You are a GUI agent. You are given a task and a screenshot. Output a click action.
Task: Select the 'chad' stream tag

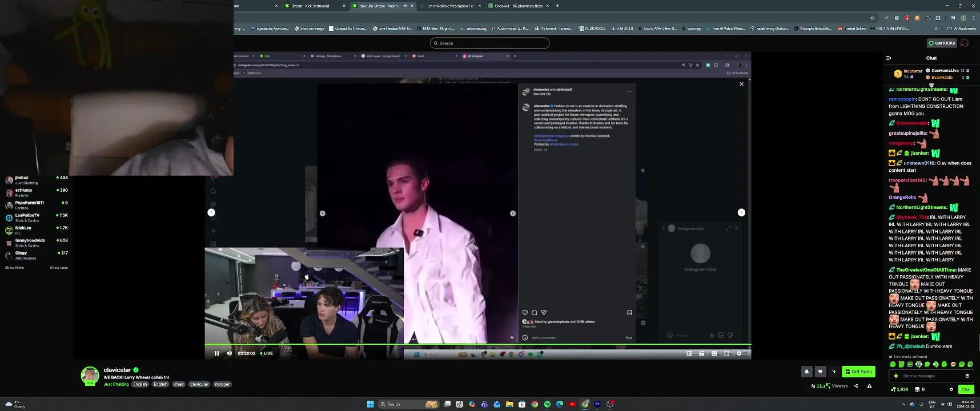point(179,384)
